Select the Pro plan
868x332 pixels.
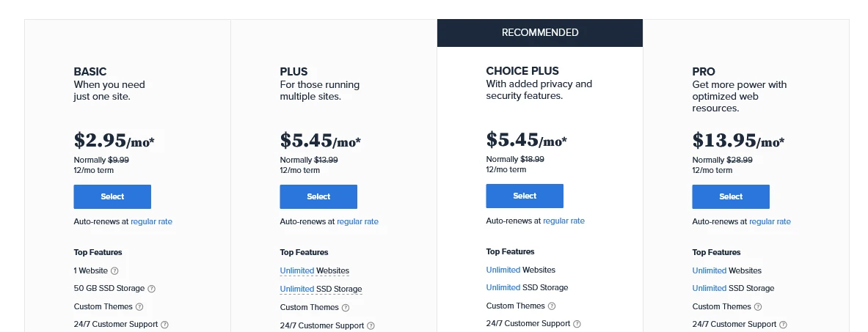coord(731,196)
